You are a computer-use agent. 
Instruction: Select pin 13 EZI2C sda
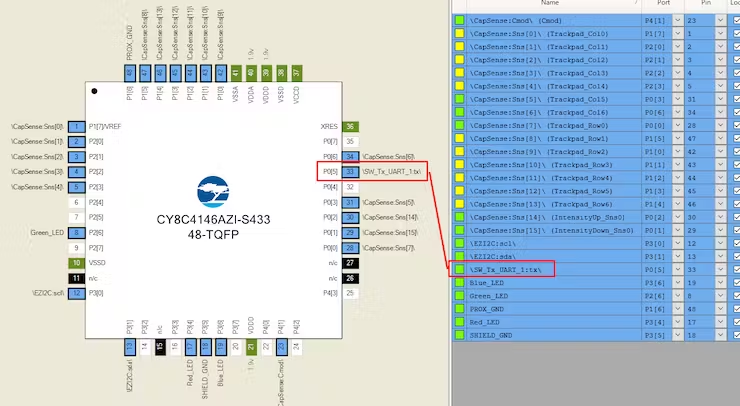pos(129,347)
